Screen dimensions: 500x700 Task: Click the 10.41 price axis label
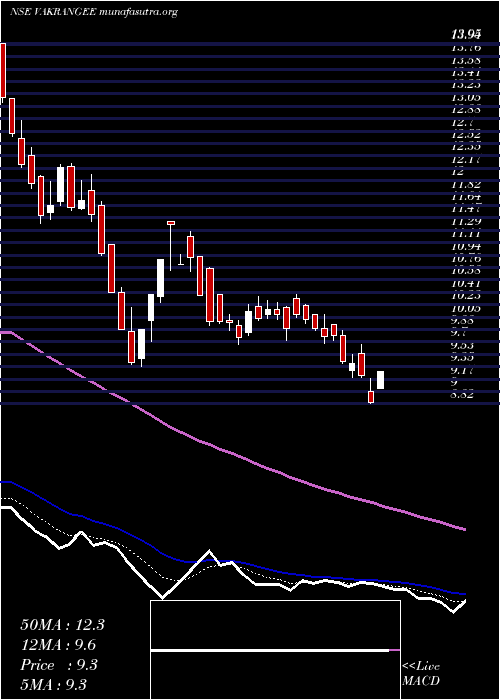coord(467,283)
